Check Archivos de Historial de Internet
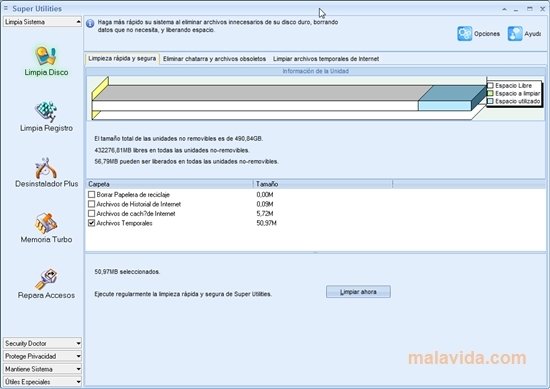 tap(92, 204)
